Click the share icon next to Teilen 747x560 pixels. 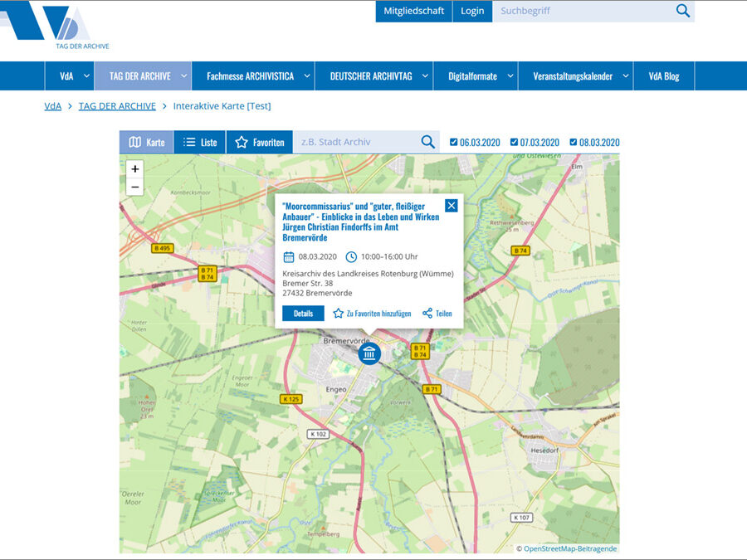pyautogui.click(x=427, y=313)
